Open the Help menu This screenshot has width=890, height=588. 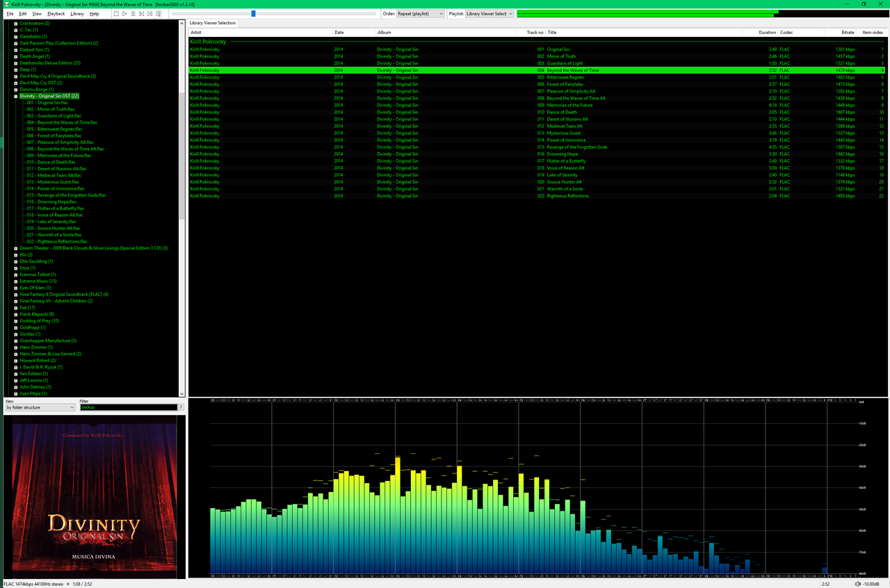tap(95, 14)
